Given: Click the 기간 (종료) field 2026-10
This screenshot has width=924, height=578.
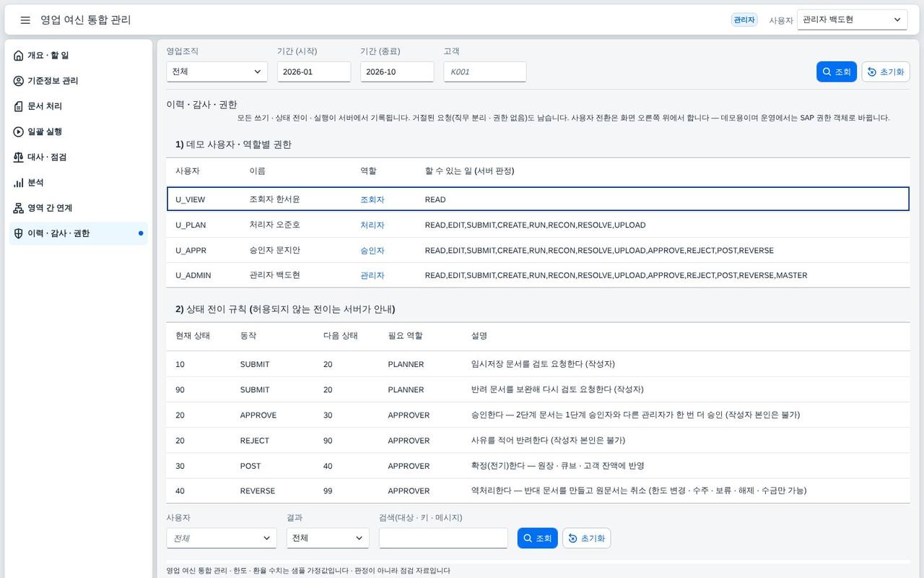Looking at the screenshot, I should (397, 72).
